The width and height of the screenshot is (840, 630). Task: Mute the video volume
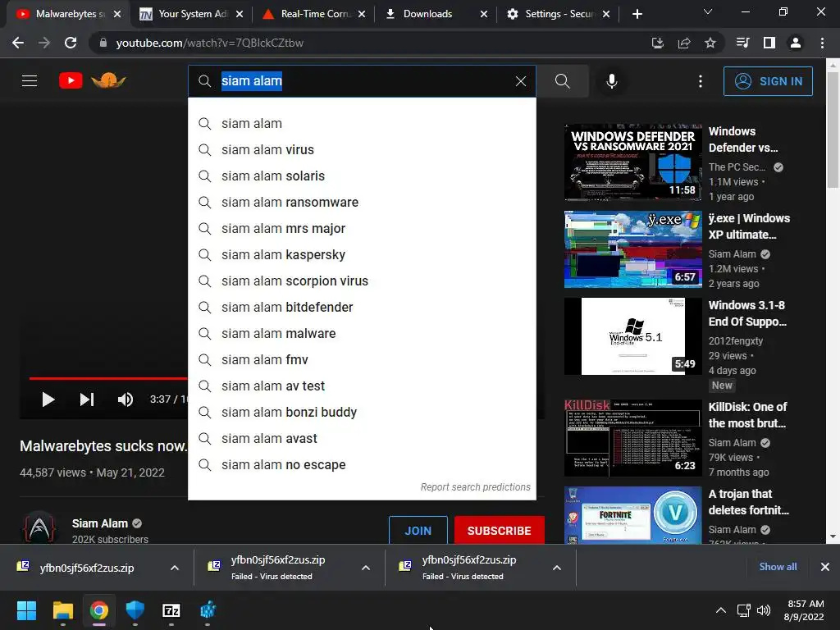pyautogui.click(x=126, y=399)
